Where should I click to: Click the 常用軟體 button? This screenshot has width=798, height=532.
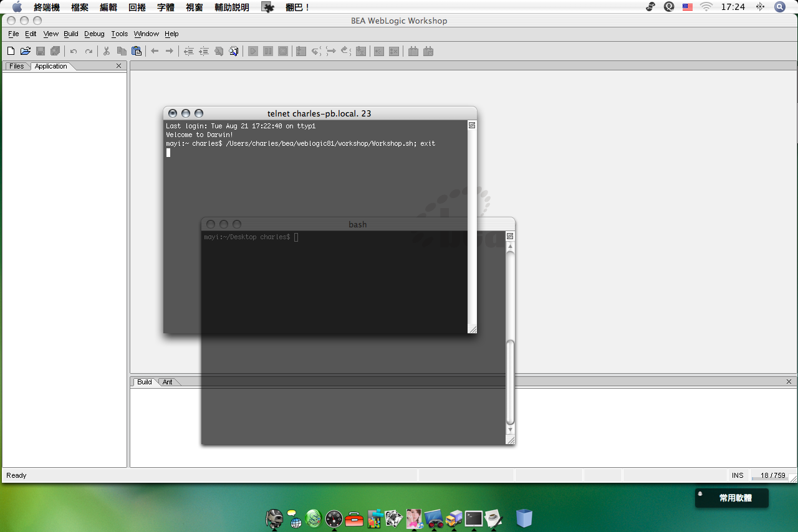point(732,498)
